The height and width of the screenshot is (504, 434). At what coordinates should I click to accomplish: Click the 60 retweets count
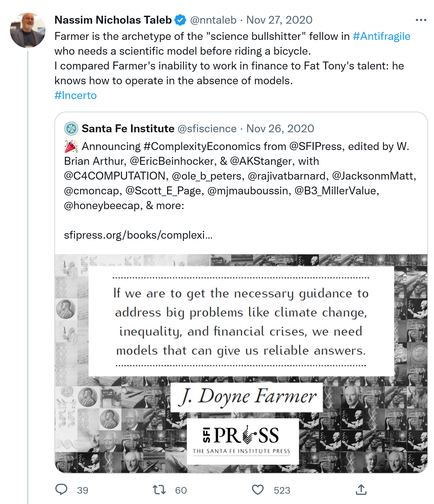[181, 490]
